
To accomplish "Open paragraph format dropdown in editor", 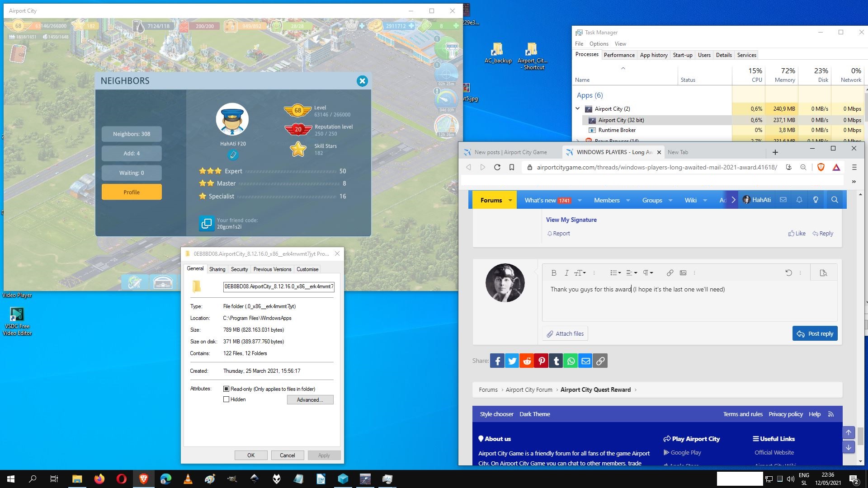I will tap(648, 273).
